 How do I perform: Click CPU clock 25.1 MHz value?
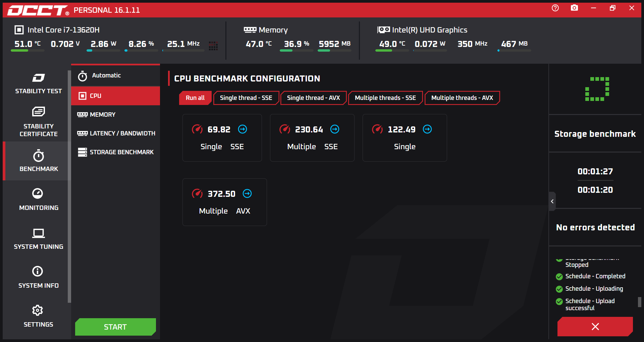pos(183,44)
